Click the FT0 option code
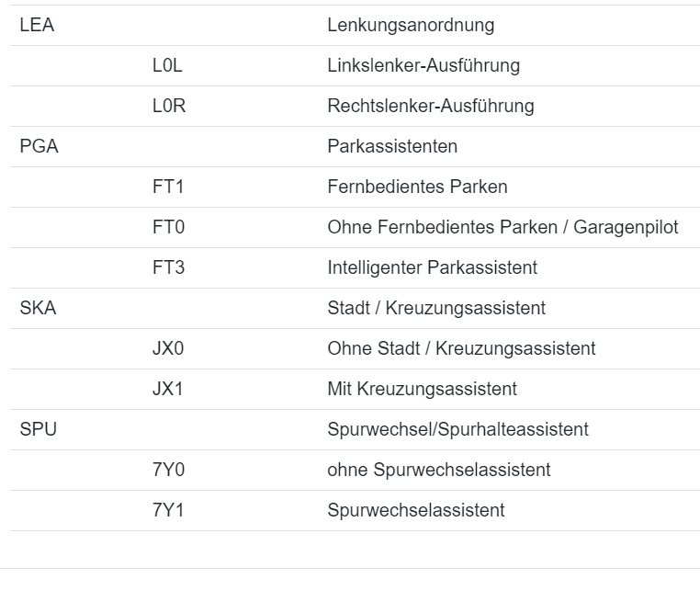Screen dimensions: 700x613 tap(168, 228)
